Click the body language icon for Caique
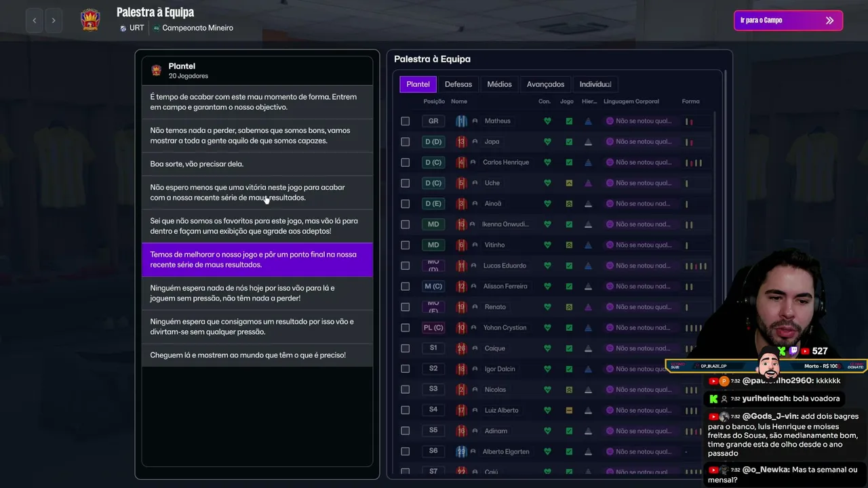Screen dimensions: 868x488 click(x=610, y=348)
